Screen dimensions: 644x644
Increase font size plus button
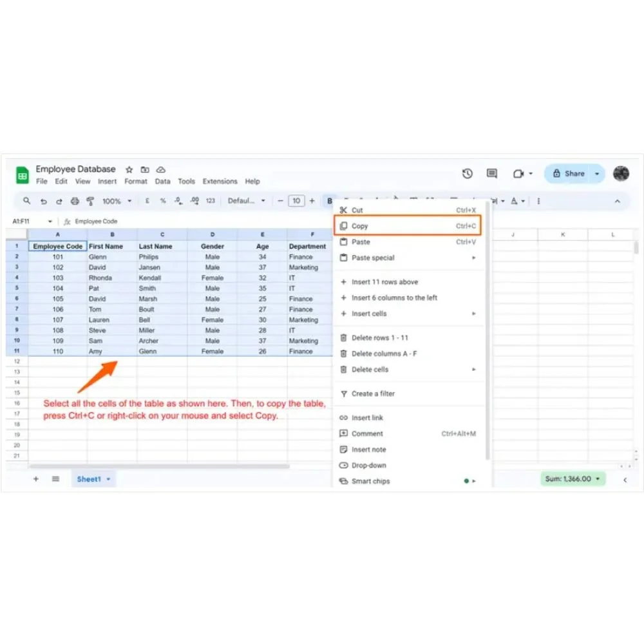point(312,201)
